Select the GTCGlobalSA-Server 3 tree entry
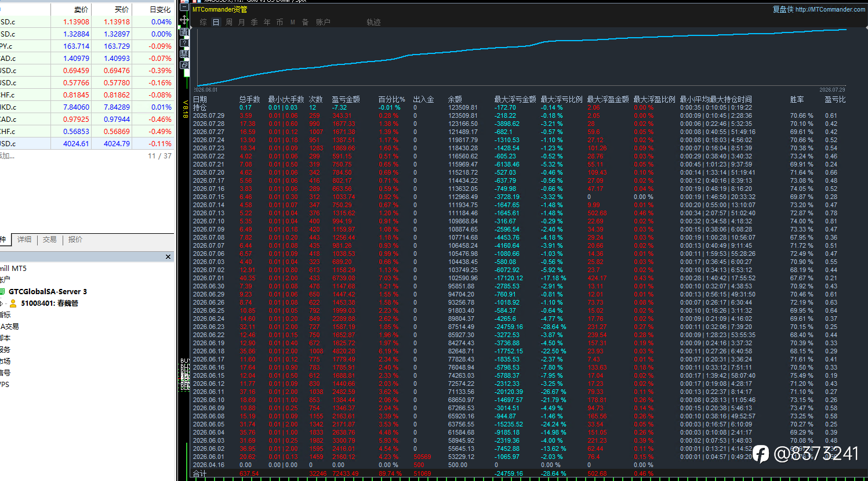Viewport: 868px width, 481px height. 48,291
